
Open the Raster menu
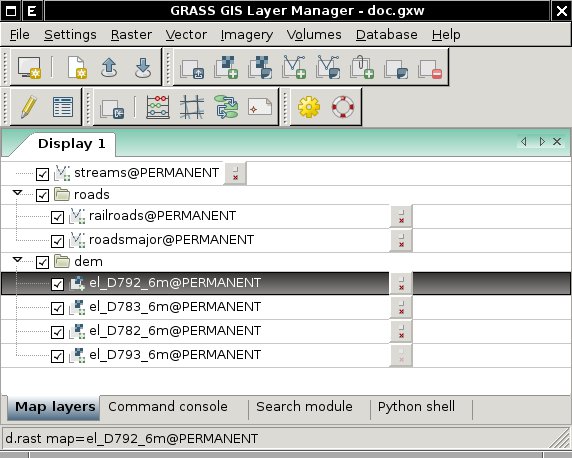131,35
